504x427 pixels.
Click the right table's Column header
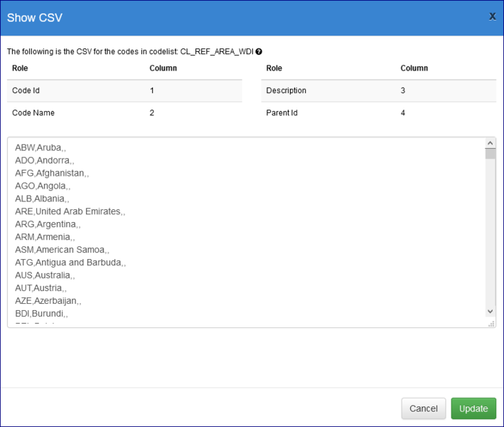click(x=414, y=68)
